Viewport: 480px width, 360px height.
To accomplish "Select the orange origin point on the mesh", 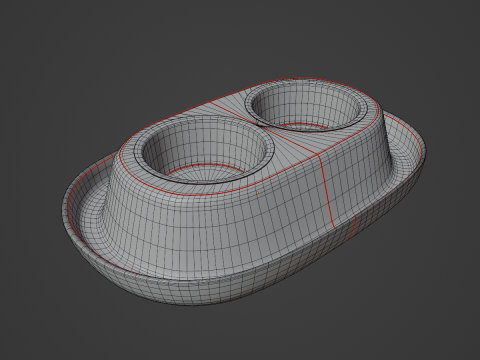I will coord(257,193).
